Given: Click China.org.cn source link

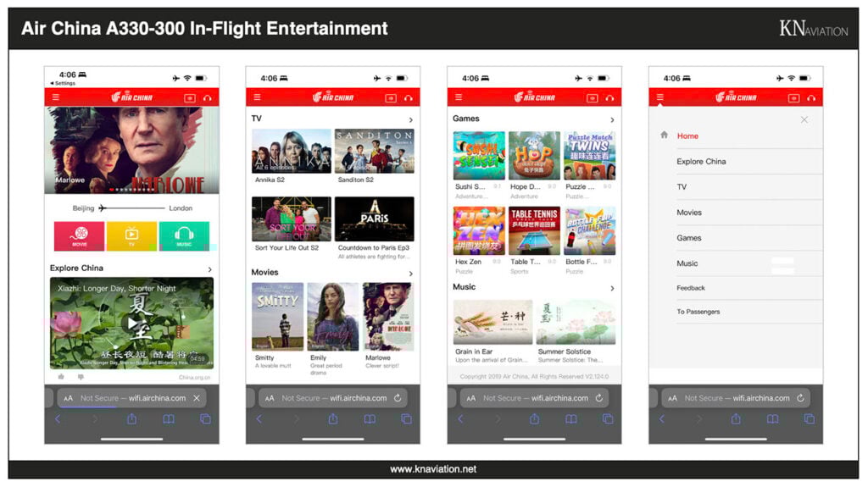Looking at the screenshot, I should tap(194, 378).
